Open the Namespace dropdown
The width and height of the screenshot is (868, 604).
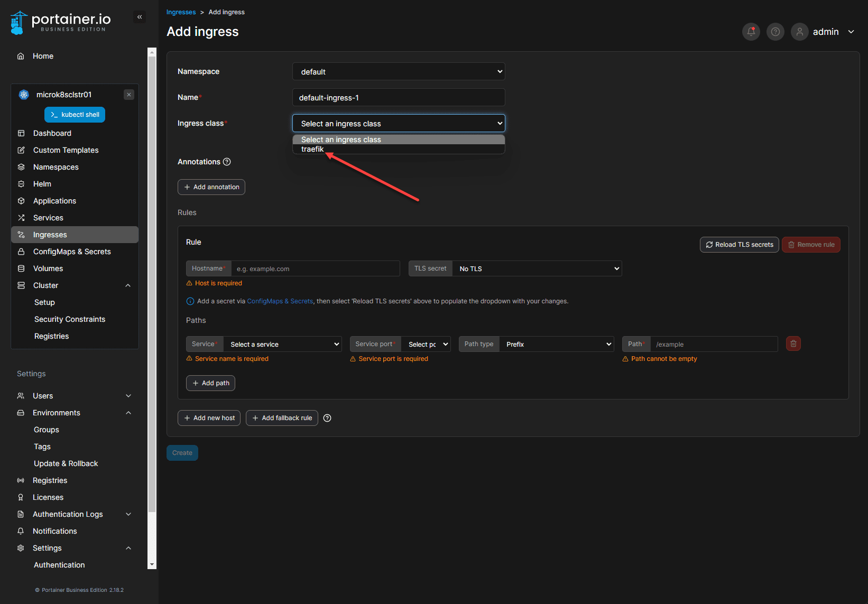click(x=398, y=71)
